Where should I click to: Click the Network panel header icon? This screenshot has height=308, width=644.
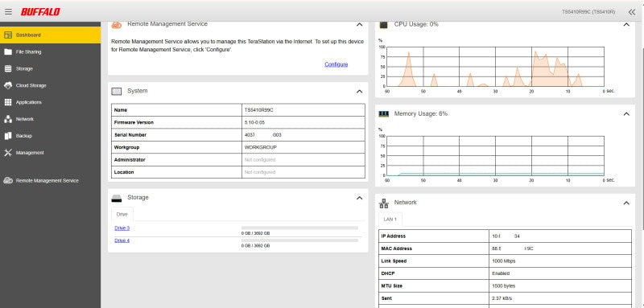pos(384,203)
